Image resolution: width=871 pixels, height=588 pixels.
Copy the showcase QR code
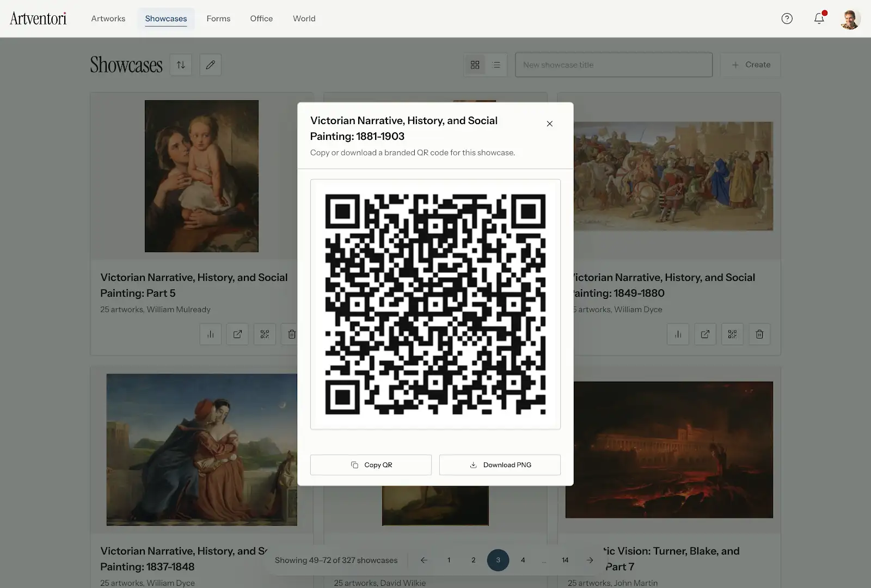click(x=371, y=465)
